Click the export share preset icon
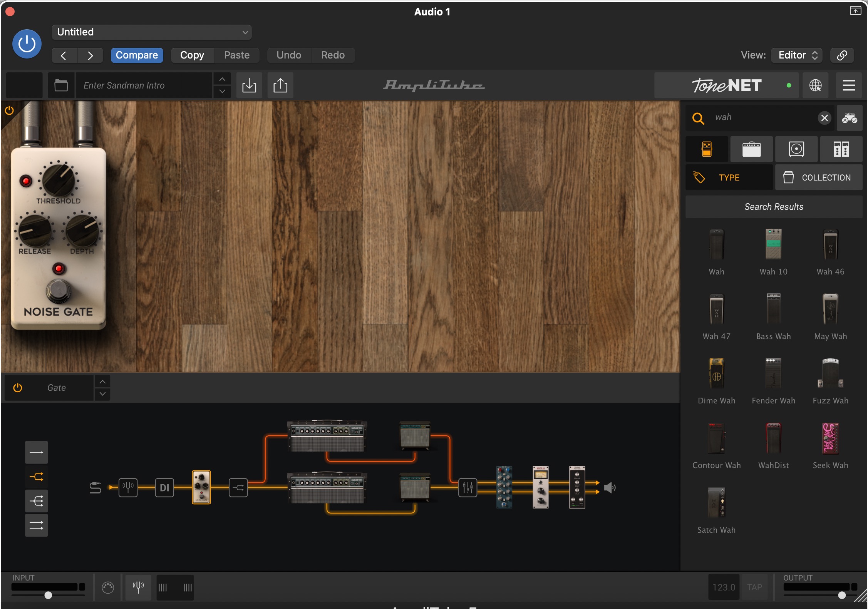The image size is (868, 609). pyautogui.click(x=280, y=85)
